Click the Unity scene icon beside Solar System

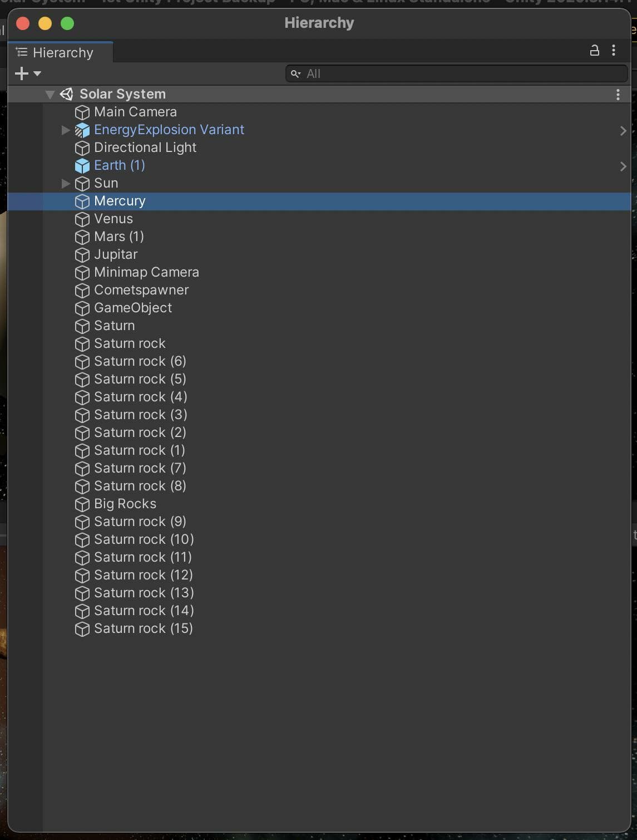coord(67,94)
